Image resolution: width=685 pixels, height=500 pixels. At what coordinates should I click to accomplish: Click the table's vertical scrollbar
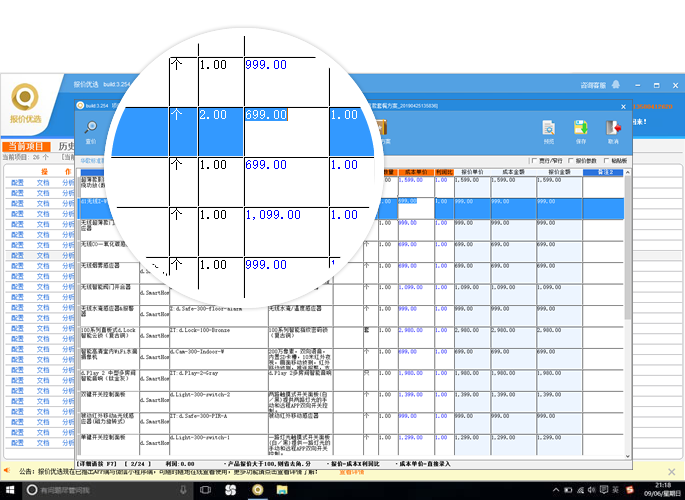627,300
